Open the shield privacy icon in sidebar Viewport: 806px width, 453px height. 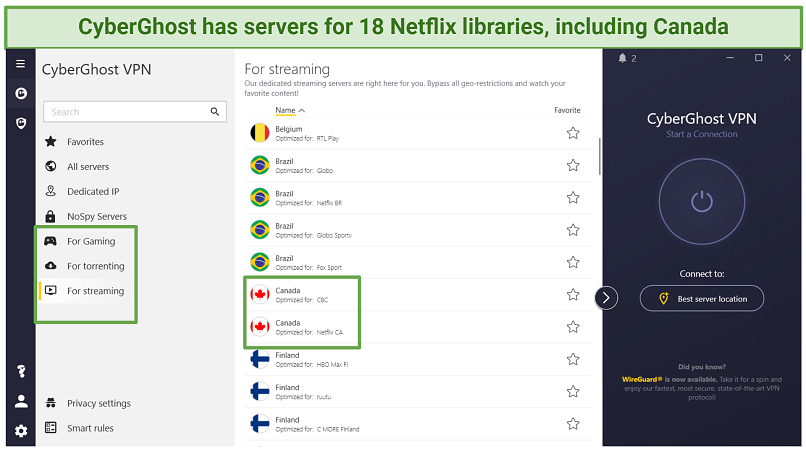(x=21, y=123)
